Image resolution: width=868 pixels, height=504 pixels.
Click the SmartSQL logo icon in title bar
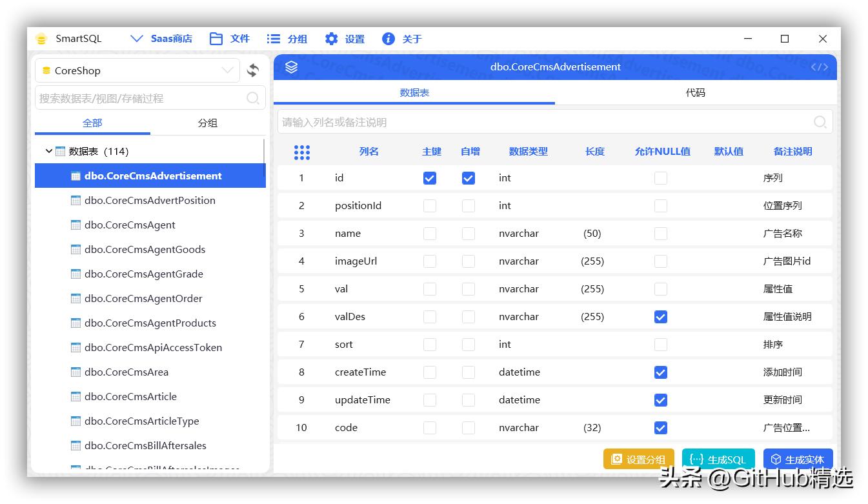(42, 39)
